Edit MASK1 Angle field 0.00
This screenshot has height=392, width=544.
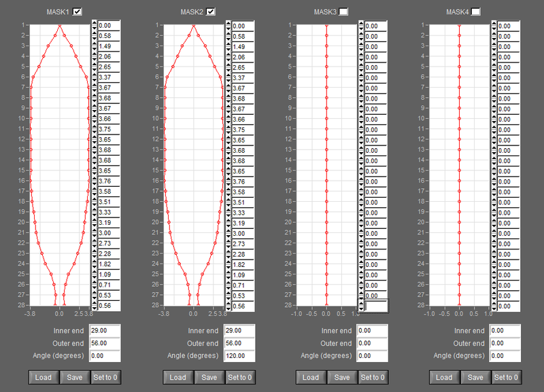click(105, 356)
